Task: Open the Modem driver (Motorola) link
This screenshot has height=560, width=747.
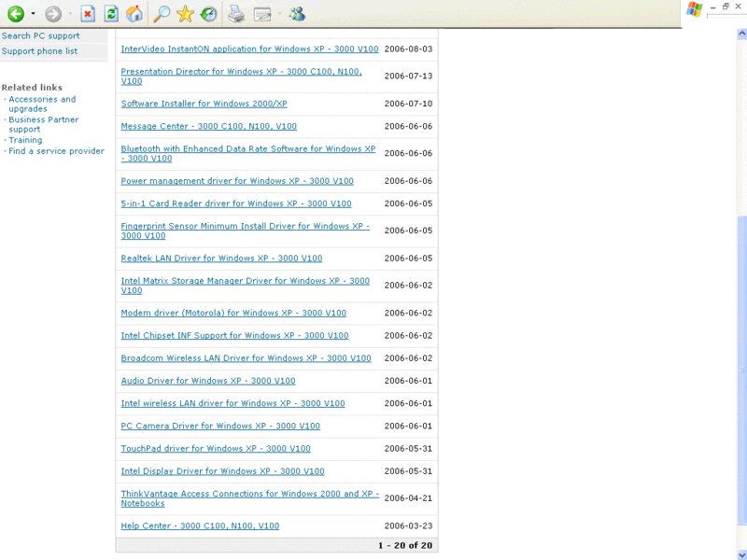Action: click(233, 313)
